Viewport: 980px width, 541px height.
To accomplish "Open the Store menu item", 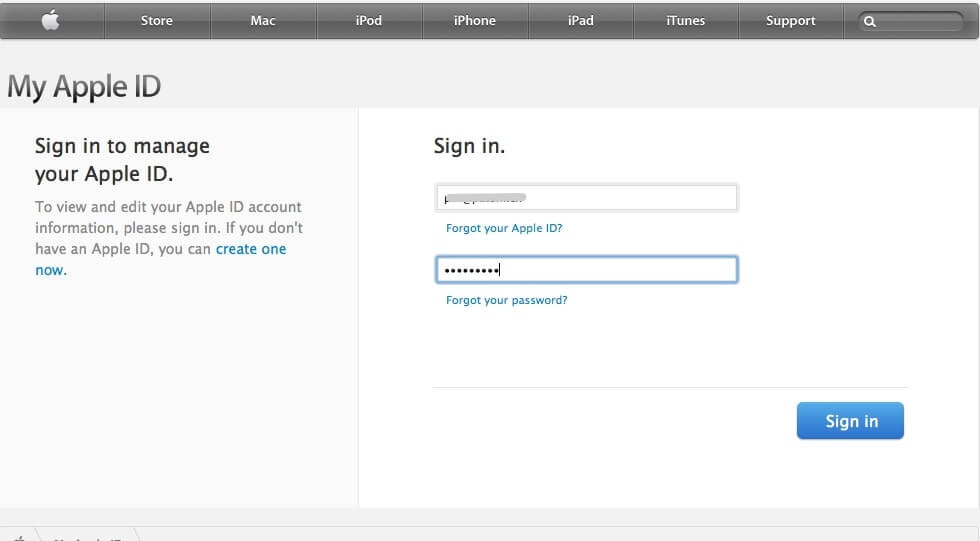I will pyautogui.click(x=157, y=21).
